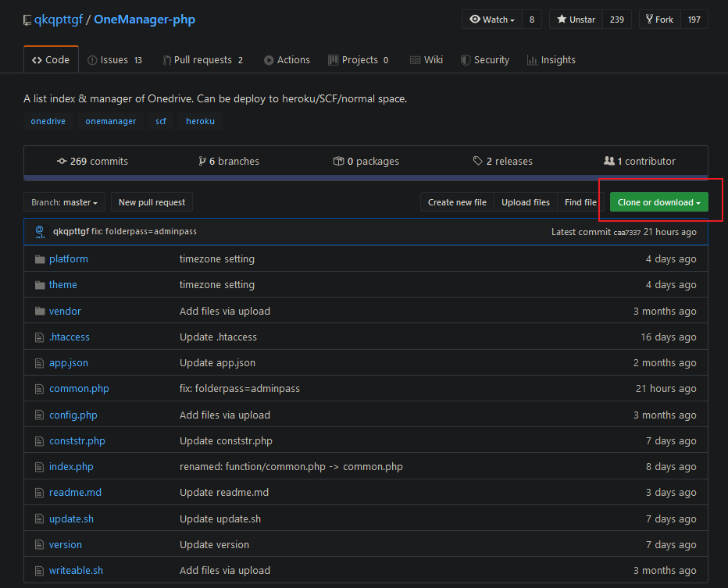Open the vendor folder
Image resolution: width=728 pixels, height=588 pixels.
point(65,311)
